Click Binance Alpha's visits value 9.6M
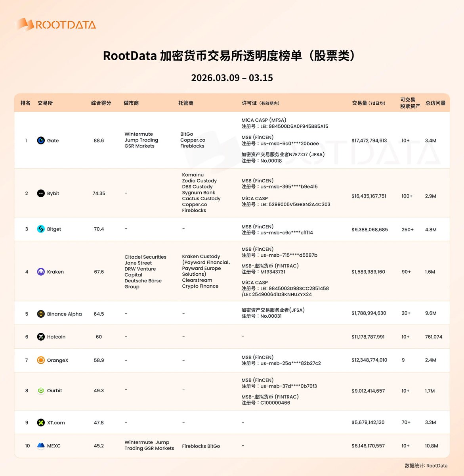The height and width of the screenshot is (476, 464). [x=431, y=313]
